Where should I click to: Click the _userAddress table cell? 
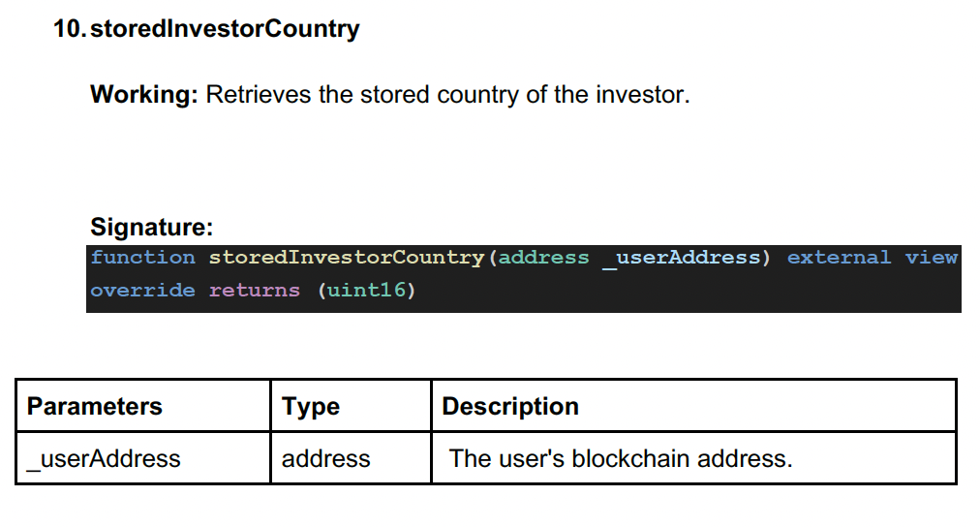[104, 458]
